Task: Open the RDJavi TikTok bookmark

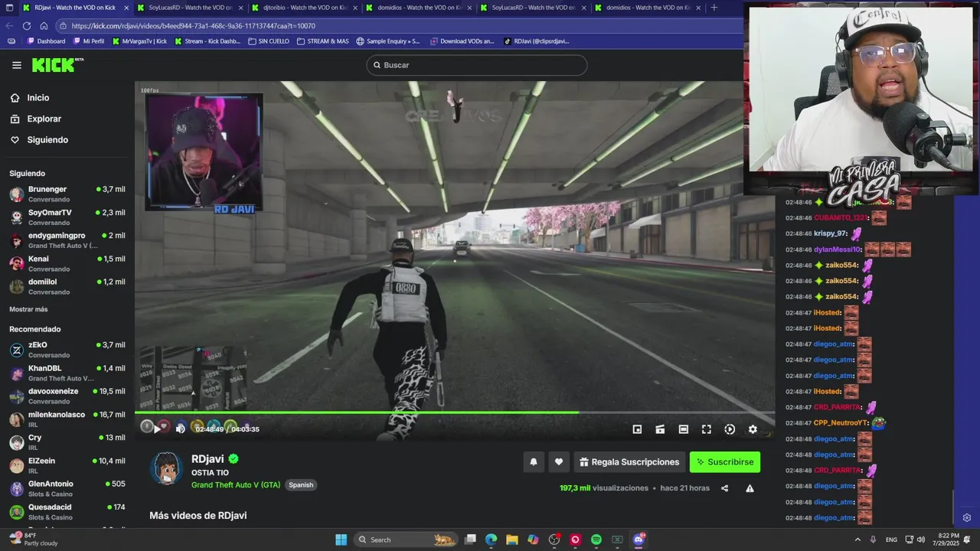Action: tap(537, 41)
